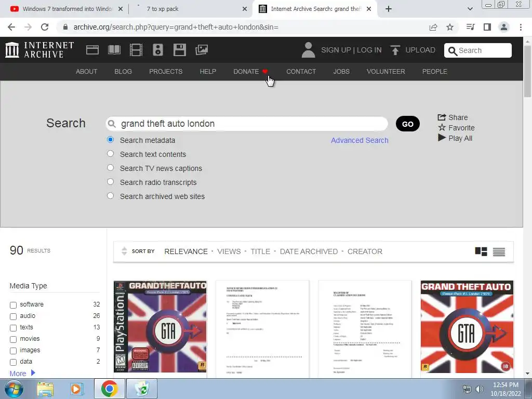Open a new browser tab

tap(389, 9)
